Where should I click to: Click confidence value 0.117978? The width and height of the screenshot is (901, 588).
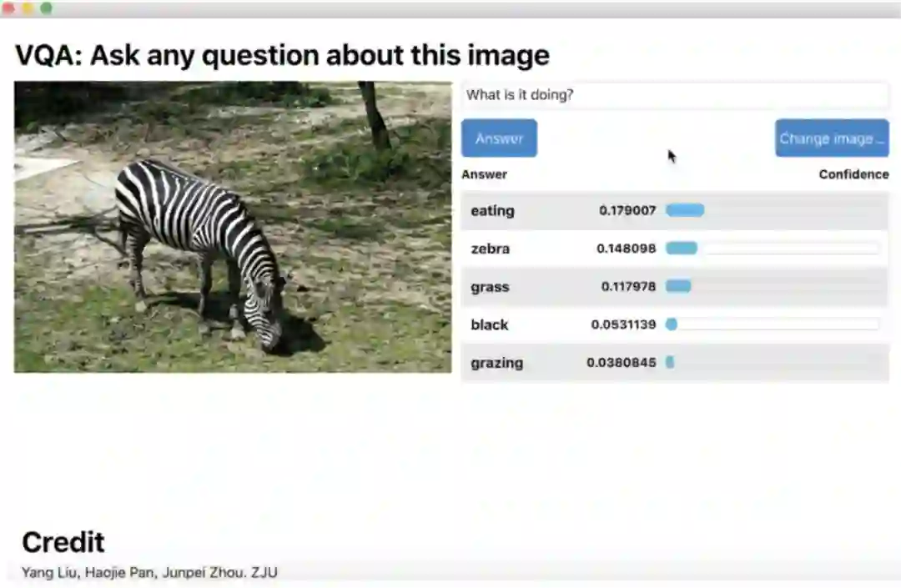[x=628, y=286]
